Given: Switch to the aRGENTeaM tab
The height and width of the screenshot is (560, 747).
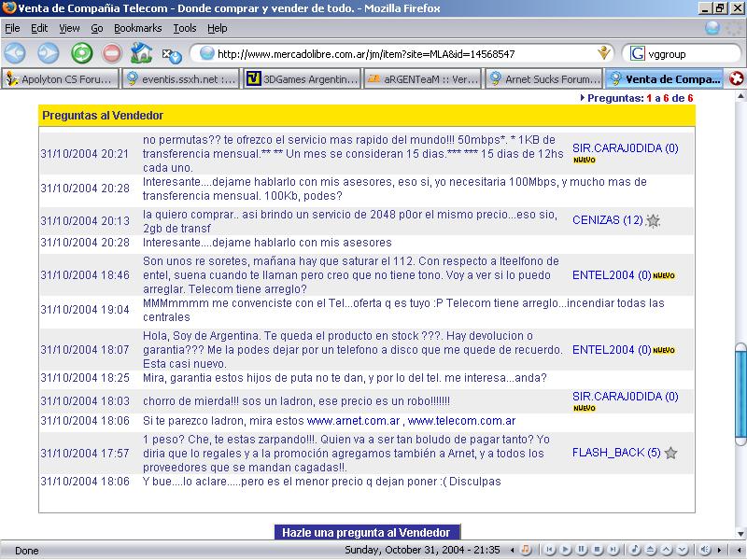Looking at the screenshot, I should coord(424,79).
